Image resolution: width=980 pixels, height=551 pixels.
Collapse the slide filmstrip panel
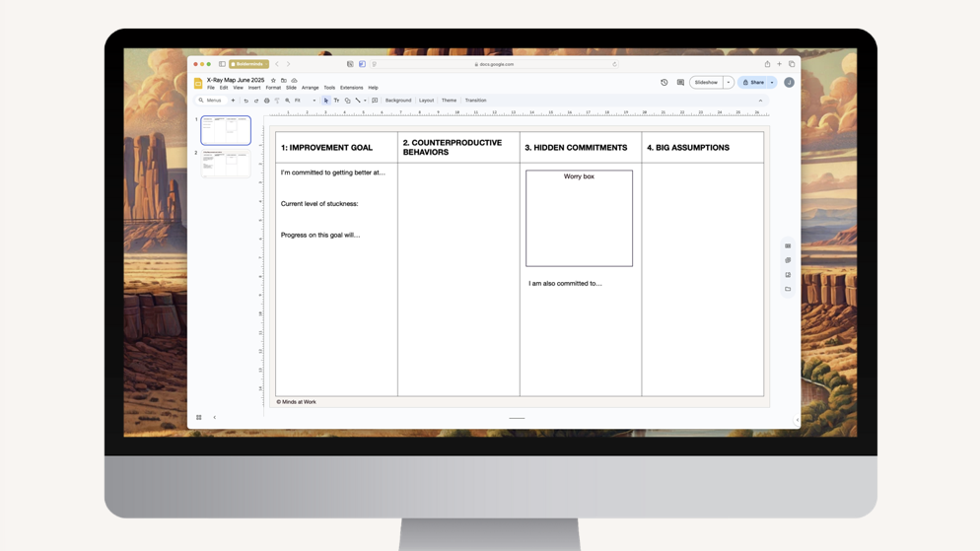(x=214, y=417)
